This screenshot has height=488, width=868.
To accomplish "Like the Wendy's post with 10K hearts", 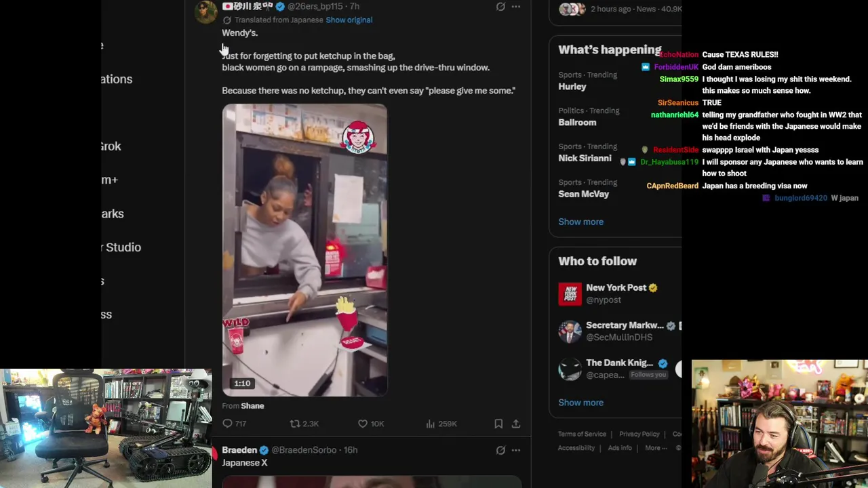I will click(x=371, y=424).
